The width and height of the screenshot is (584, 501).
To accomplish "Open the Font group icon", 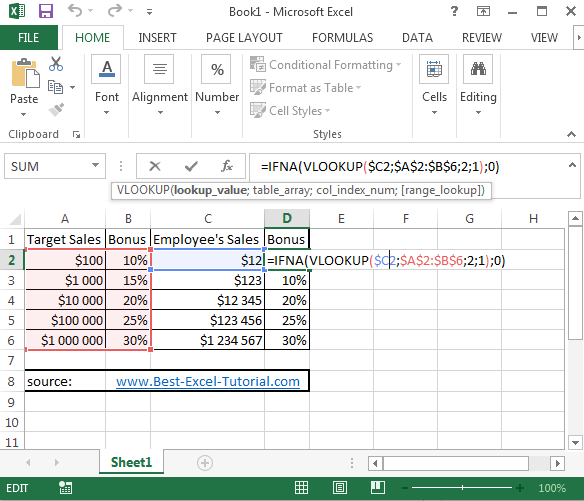I will pyautogui.click(x=107, y=69).
